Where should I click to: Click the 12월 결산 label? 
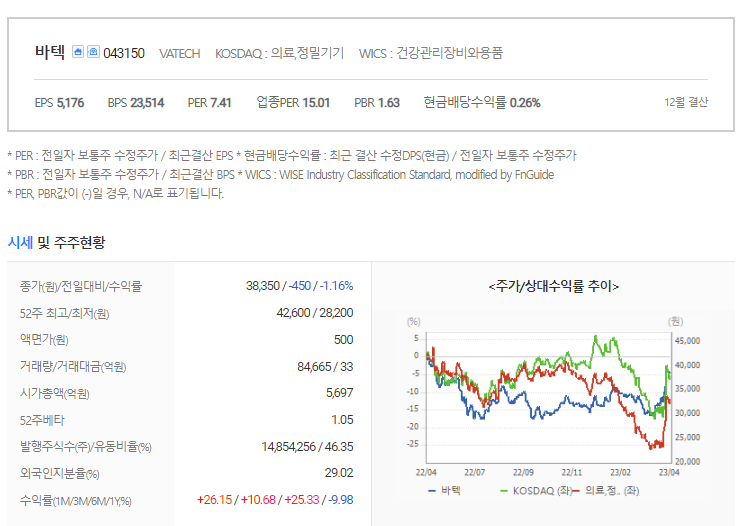point(686,102)
